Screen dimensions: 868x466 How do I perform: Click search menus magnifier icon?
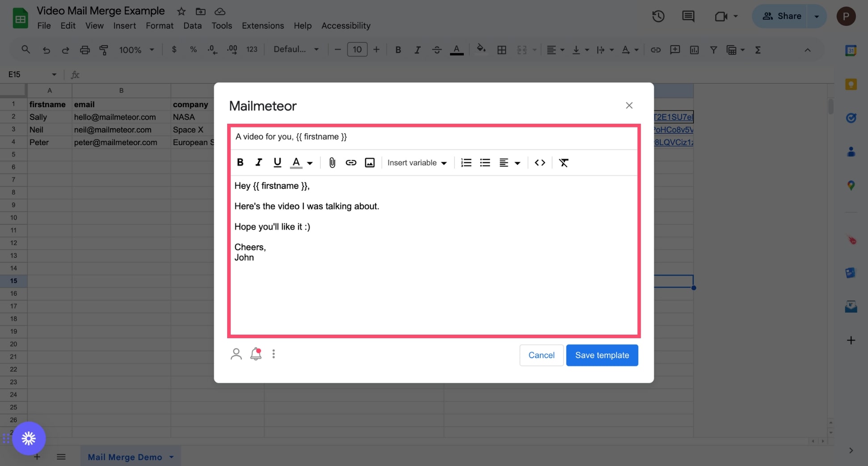[25, 50]
